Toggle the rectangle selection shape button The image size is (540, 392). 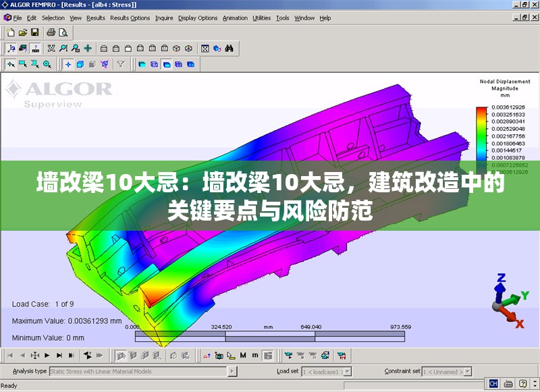[x=22, y=65]
